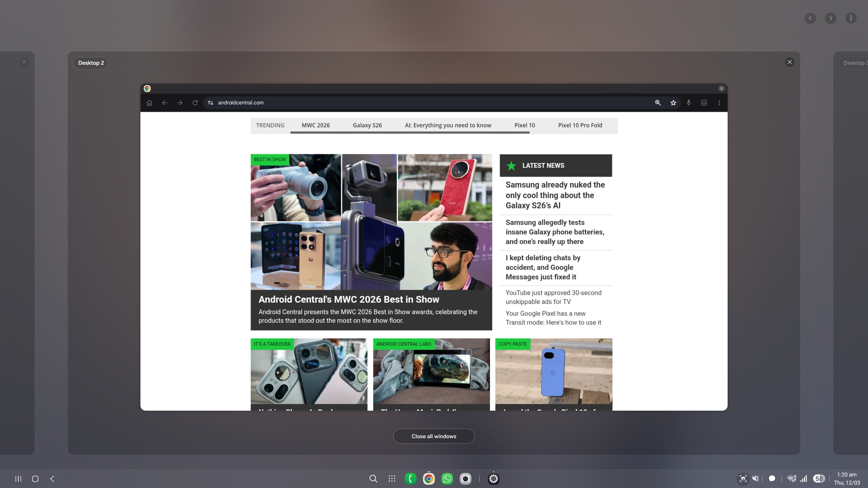This screenshot has width=868, height=488.
Task: Open the Samsung Galaxy S26 AI news article
Action: click(x=555, y=195)
